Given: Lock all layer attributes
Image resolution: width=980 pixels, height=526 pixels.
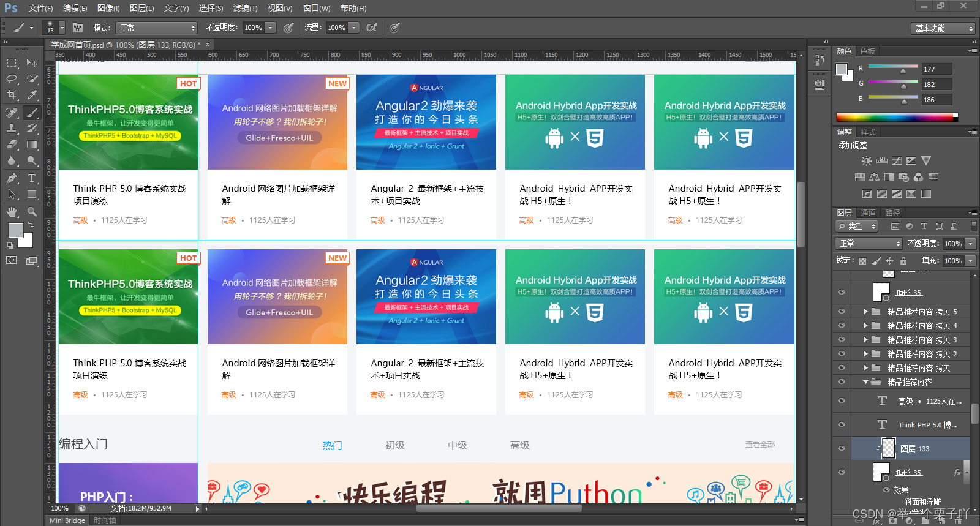Looking at the screenshot, I should pos(903,261).
